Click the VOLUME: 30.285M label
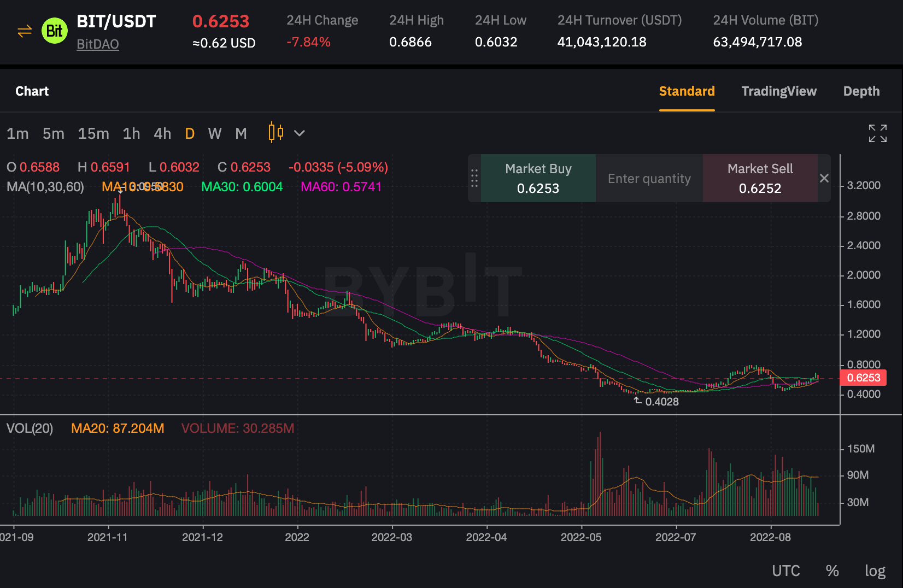Screen dimensions: 903x588 click(238, 428)
